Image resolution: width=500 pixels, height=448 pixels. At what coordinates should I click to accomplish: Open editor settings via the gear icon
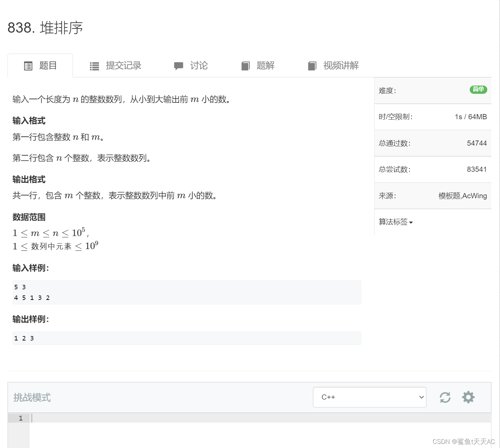coord(468,397)
